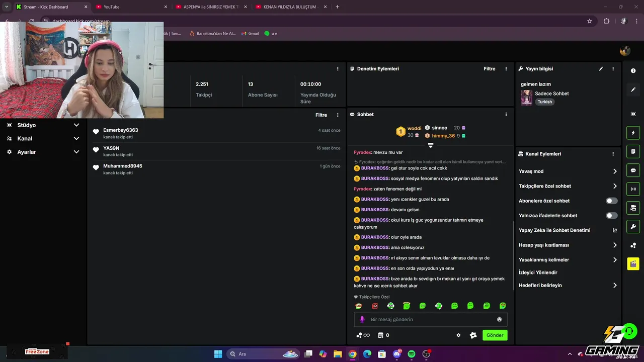Edit stream info with pencil icon

pyautogui.click(x=601, y=69)
